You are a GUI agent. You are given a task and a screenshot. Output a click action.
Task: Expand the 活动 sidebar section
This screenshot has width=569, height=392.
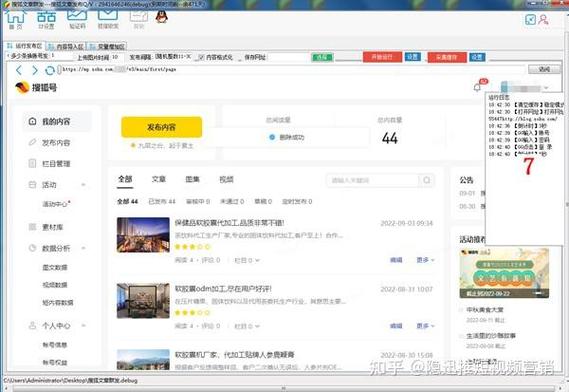coord(83,185)
